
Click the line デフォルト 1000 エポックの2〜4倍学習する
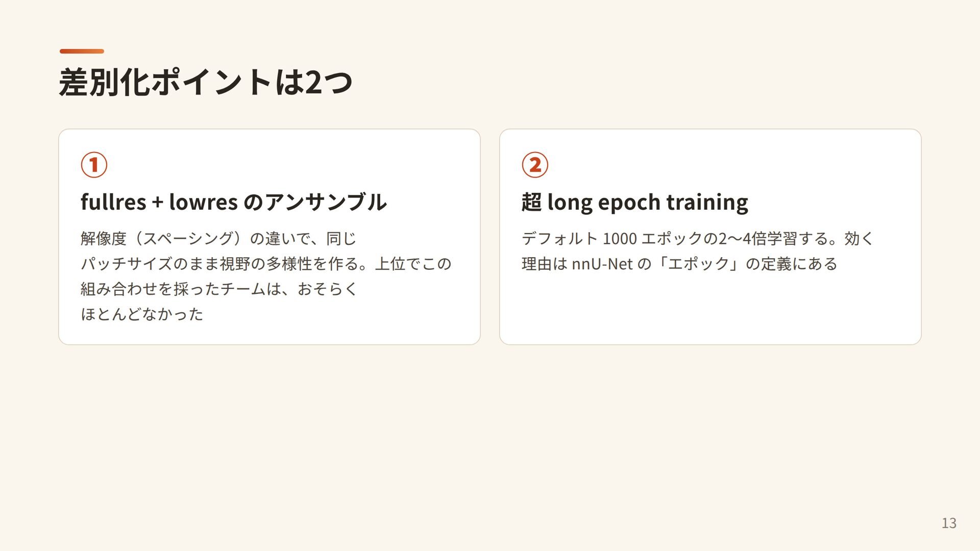click(x=698, y=238)
